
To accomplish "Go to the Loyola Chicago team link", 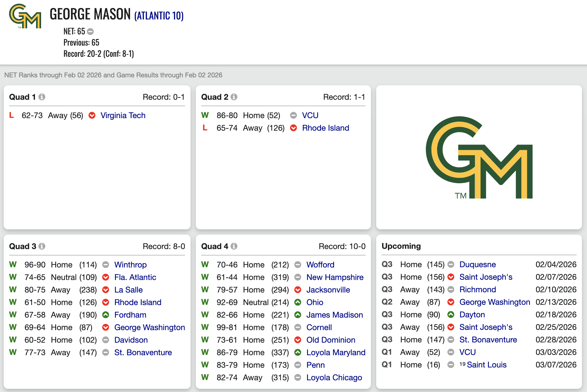I will (x=334, y=378).
